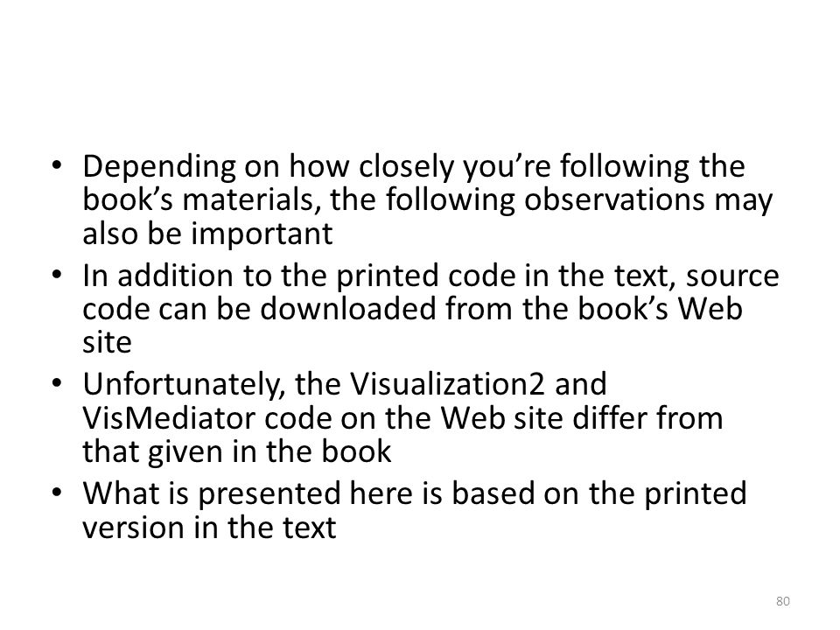Click the word "source" in second bullet

tap(732, 276)
